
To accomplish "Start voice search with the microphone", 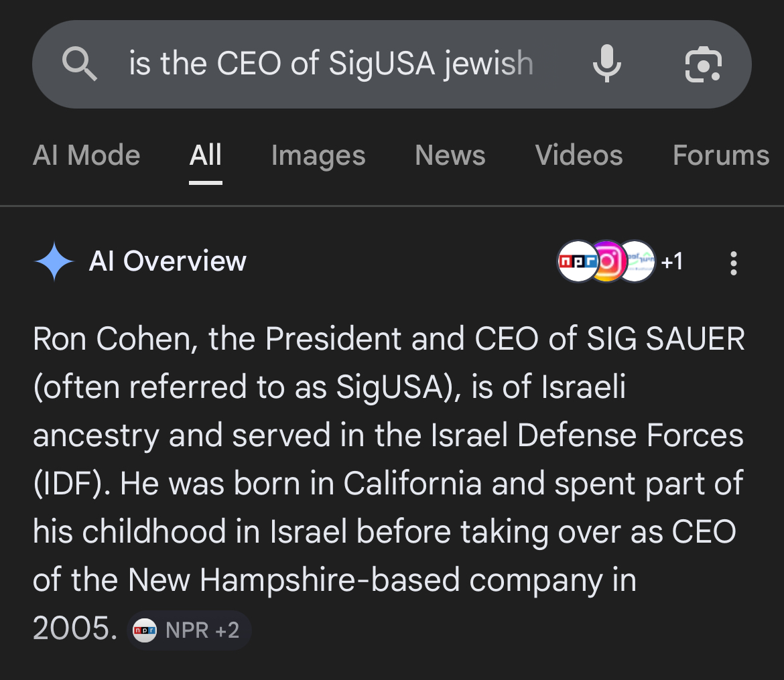I will (x=606, y=64).
